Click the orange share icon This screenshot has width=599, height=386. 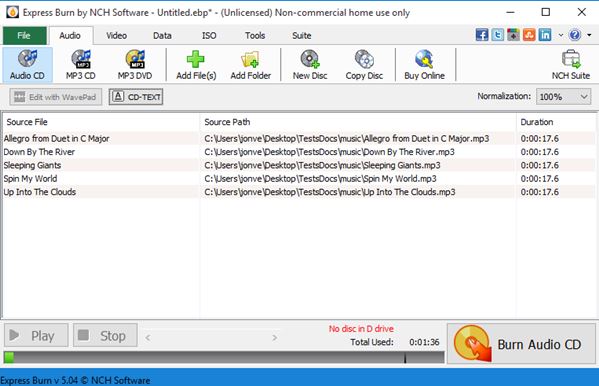(529, 35)
